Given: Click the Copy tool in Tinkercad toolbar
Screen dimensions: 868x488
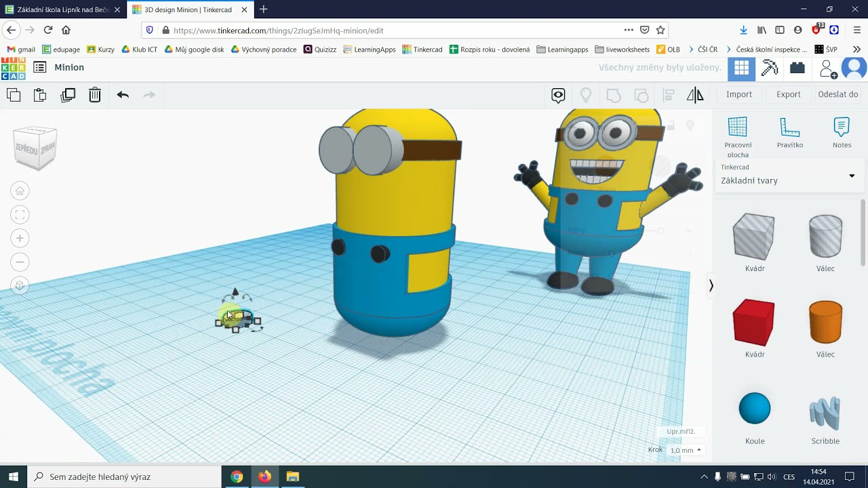Looking at the screenshot, I should (14, 95).
